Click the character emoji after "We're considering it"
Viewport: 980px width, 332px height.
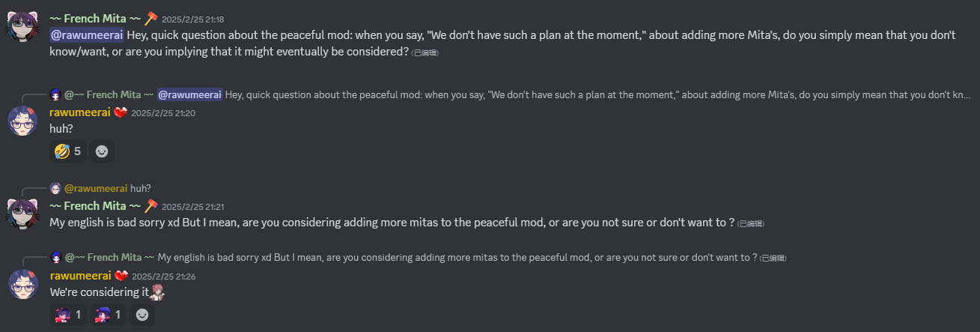[x=157, y=292]
